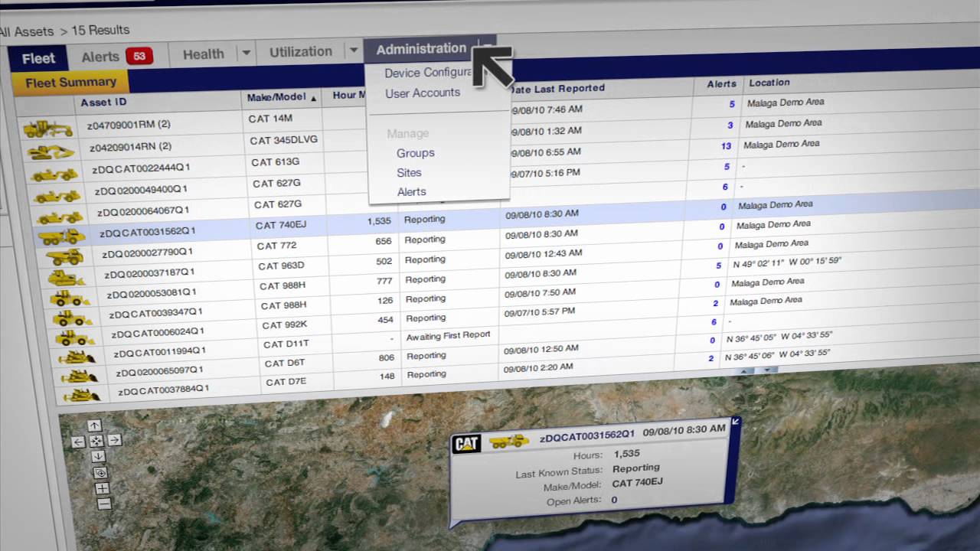Image resolution: width=980 pixels, height=551 pixels.
Task: Open the Utilization tab dropdown arrow
Action: pyautogui.click(x=353, y=51)
